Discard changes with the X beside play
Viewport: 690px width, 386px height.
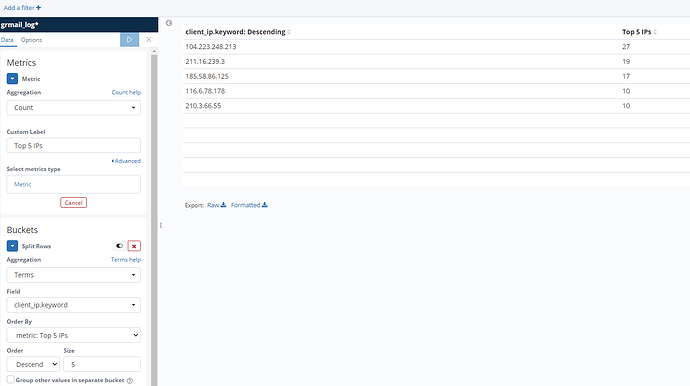pos(149,40)
